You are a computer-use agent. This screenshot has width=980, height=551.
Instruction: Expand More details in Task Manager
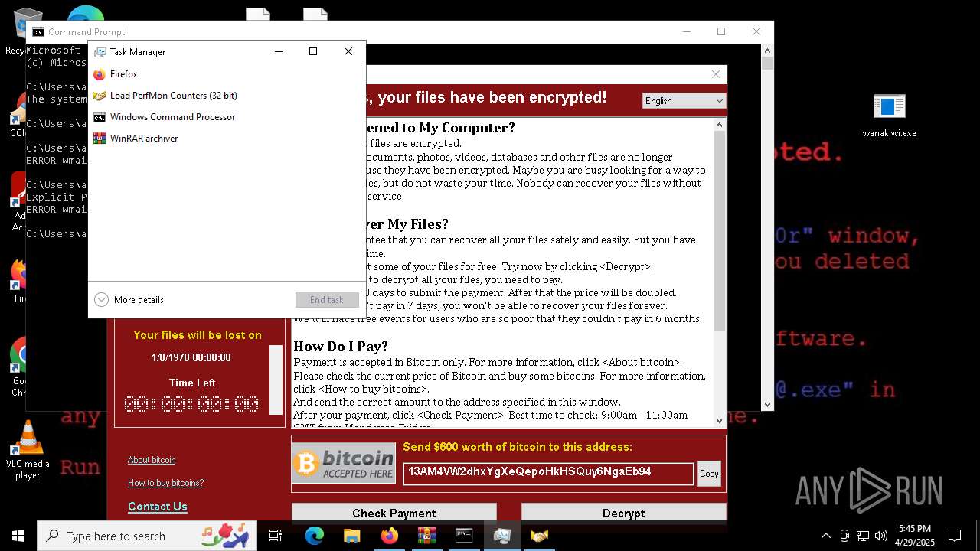129,300
